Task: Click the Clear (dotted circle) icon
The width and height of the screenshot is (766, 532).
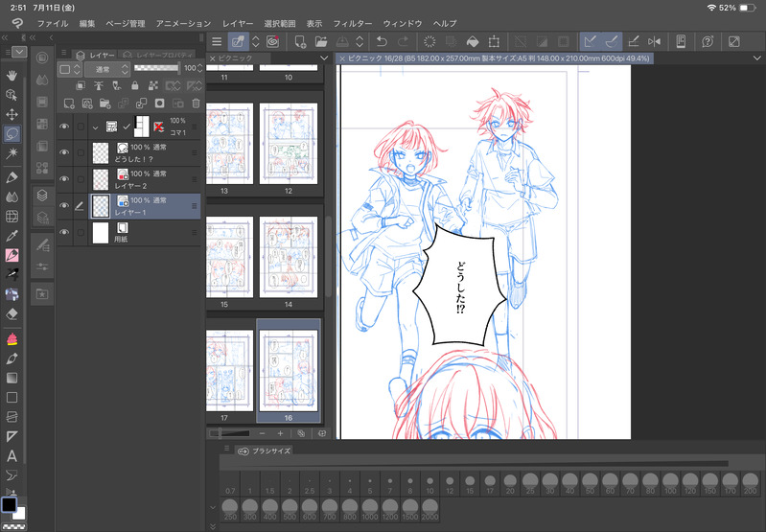Action: [x=429, y=41]
